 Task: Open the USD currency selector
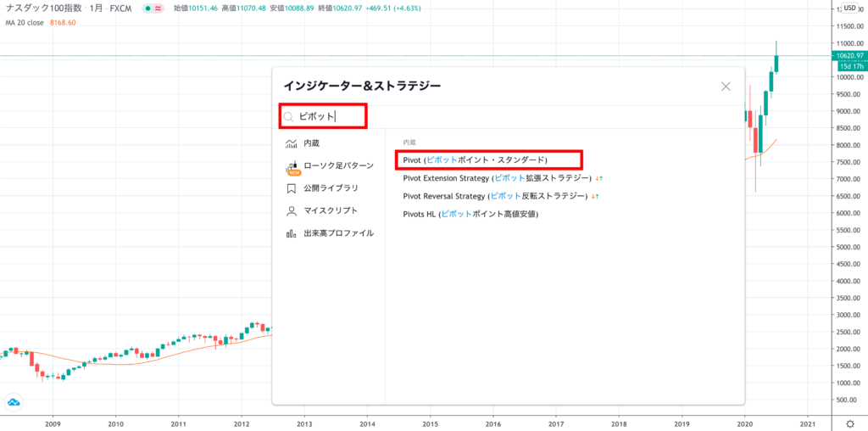coord(849,8)
